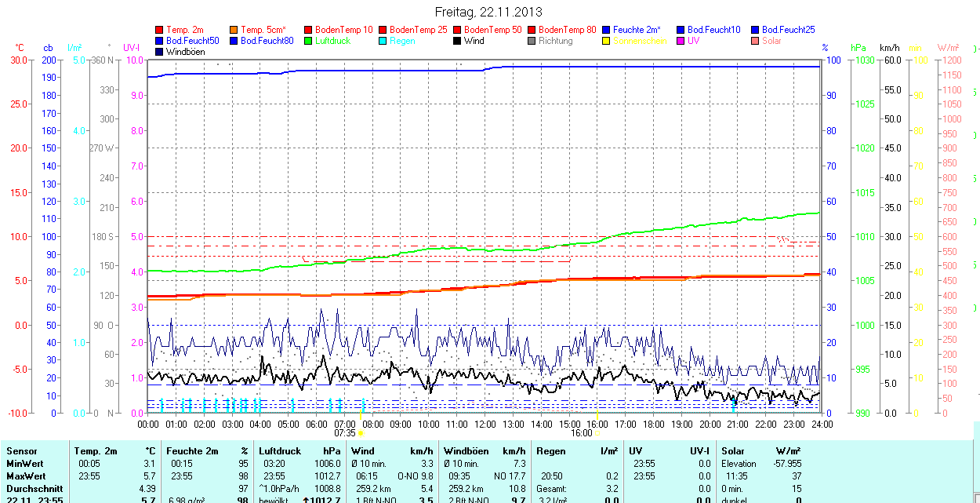Click the gray Richtung legend square
980x503 pixels.
click(x=532, y=41)
